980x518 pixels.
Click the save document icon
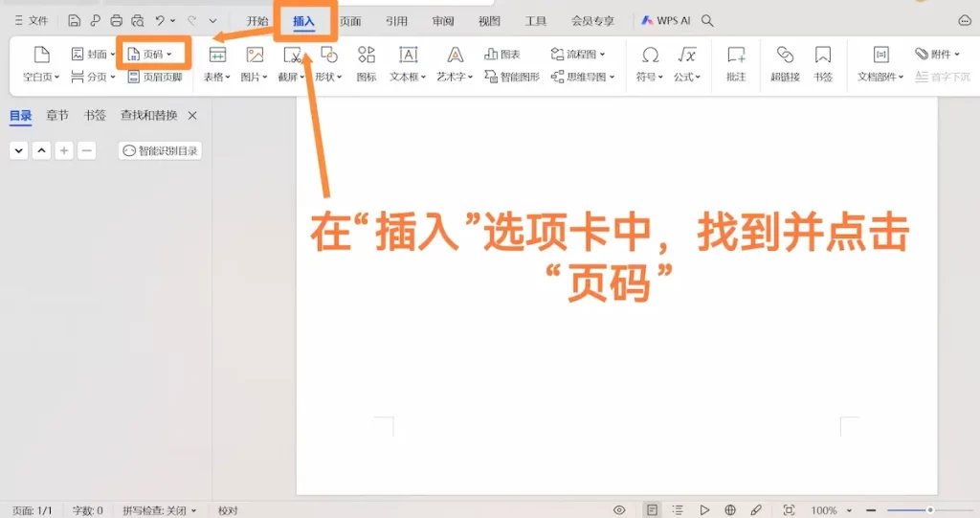click(74, 21)
